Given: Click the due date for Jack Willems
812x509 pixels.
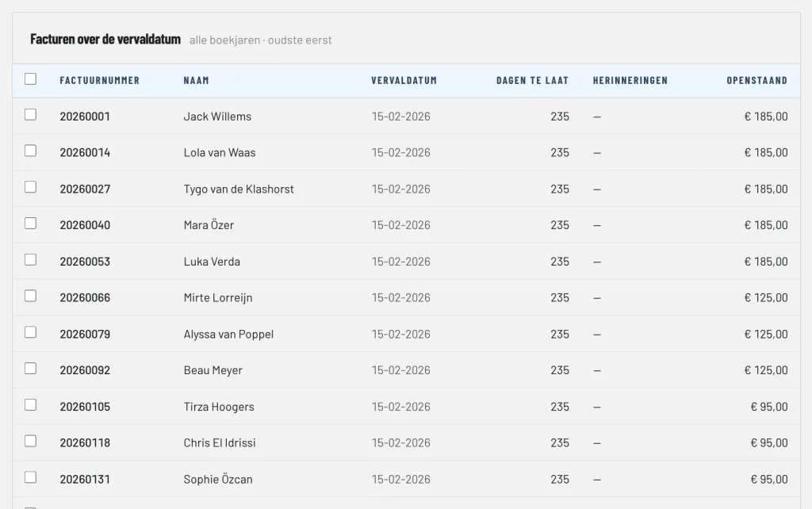Looking at the screenshot, I should 400,117.
